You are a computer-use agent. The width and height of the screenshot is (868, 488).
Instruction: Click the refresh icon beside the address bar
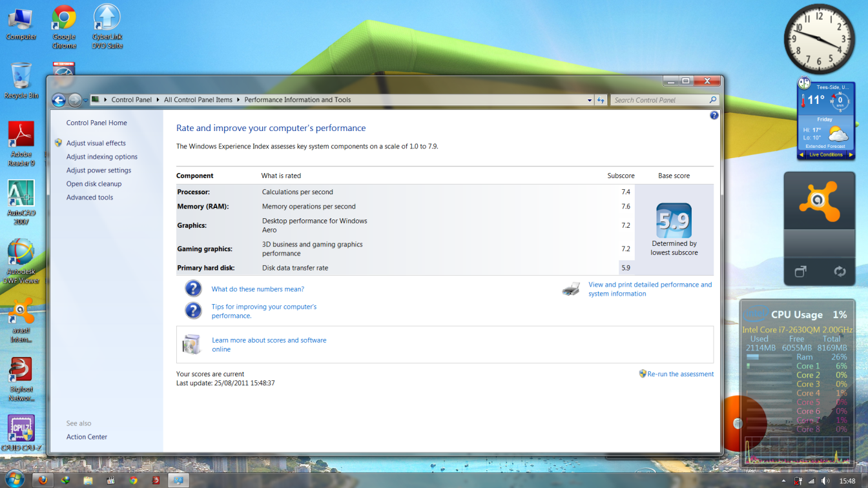point(601,100)
